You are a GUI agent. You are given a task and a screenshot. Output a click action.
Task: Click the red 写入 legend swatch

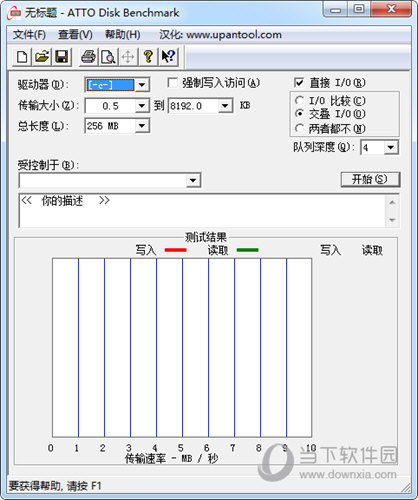pyautogui.click(x=176, y=250)
